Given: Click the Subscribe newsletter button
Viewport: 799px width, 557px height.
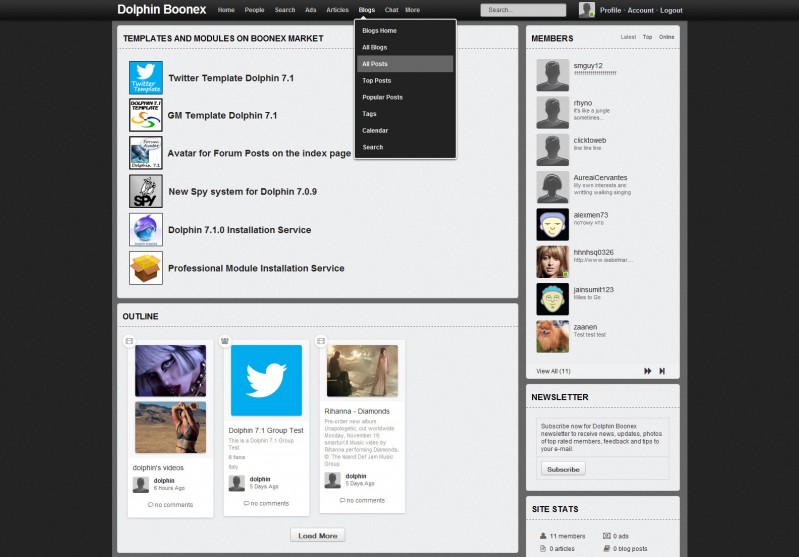Looking at the screenshot, I should [x=563, y=469].
